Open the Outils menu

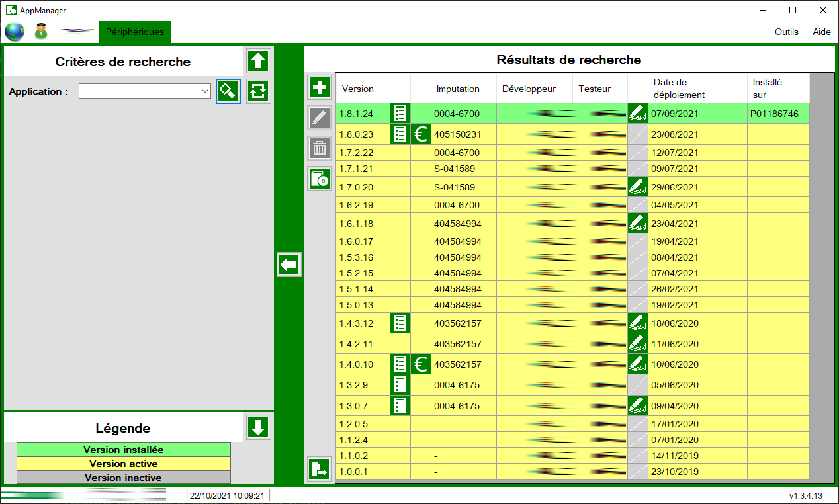[x=786, y=32]
